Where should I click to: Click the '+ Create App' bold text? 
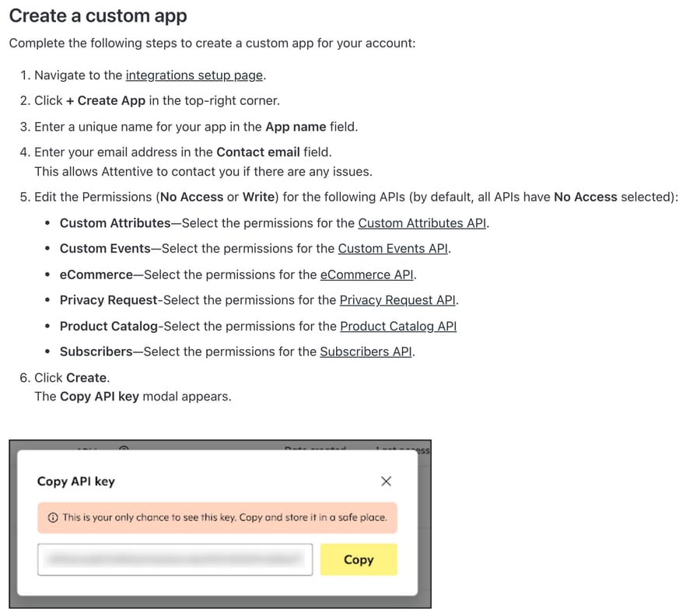pyautogui.click(x=106, y=100)
